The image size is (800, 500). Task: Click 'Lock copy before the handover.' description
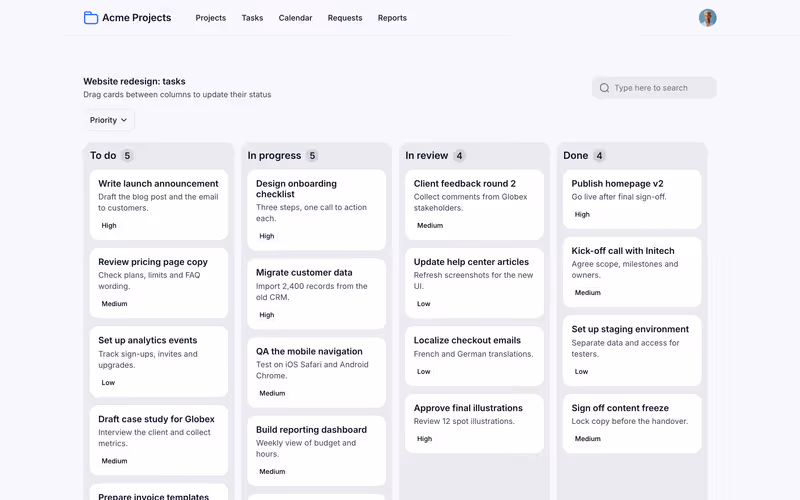pyautogui.click(x=630, y=421)
